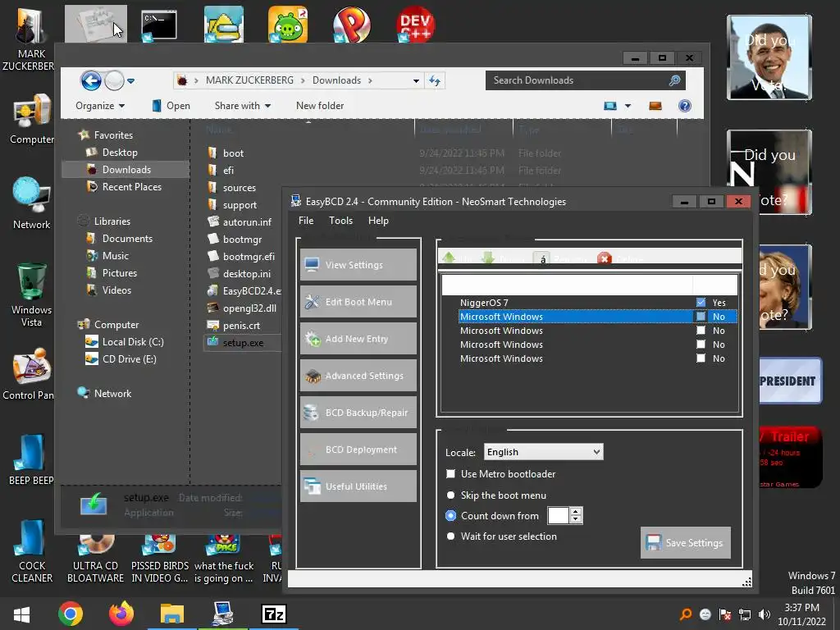Image resolution: width=840 pixels, height=630 pixels.
Task: Open Command Prompt desktop shortcut
Action: click(x=159, y=25)
